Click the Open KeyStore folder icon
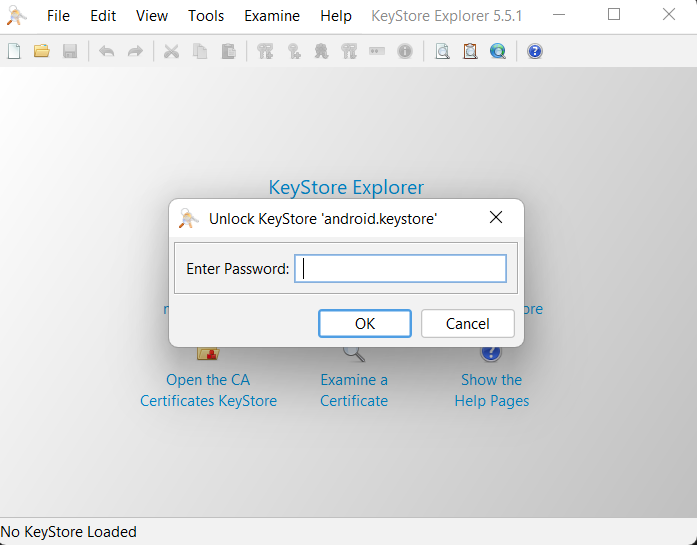Image resolution: width=697 pixels, height=545 pixels. coord(42,51)
